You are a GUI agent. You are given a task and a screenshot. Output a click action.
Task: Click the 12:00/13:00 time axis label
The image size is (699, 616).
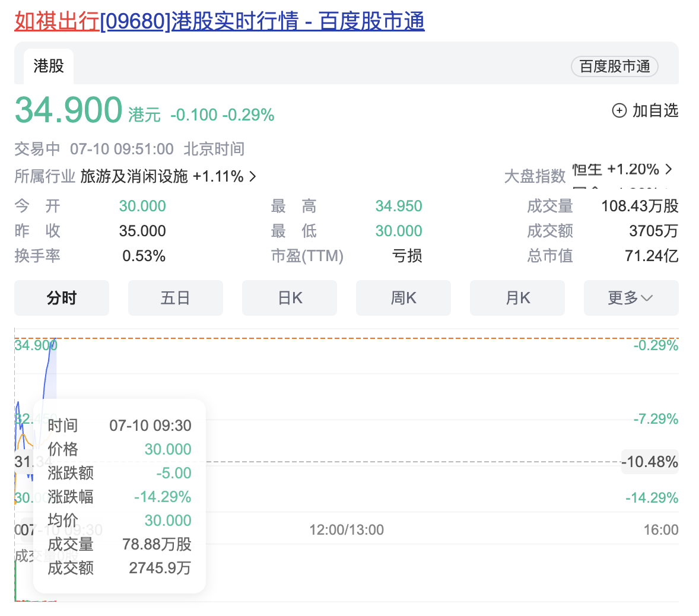pos(347,529)
